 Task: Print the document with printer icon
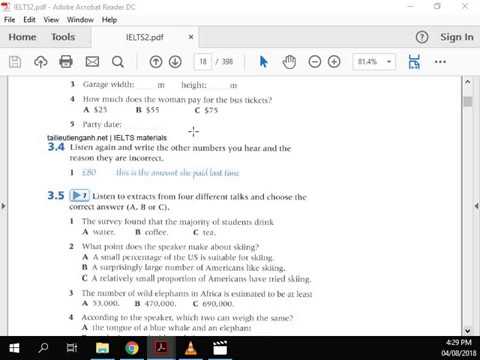click(66, 62)
